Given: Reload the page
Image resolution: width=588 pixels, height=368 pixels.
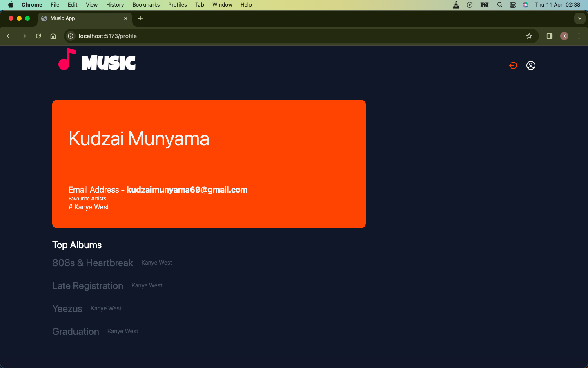Looking at the screenshot, I should click(38, 36).
